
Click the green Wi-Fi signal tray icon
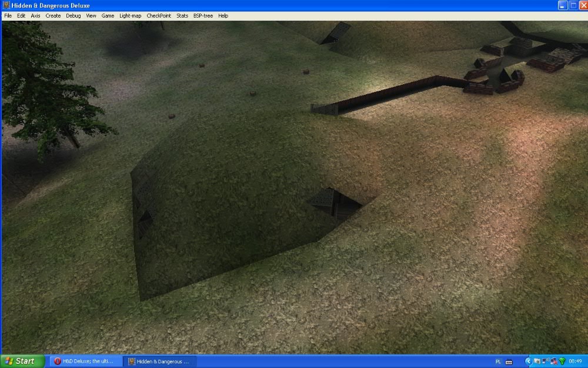562,362
